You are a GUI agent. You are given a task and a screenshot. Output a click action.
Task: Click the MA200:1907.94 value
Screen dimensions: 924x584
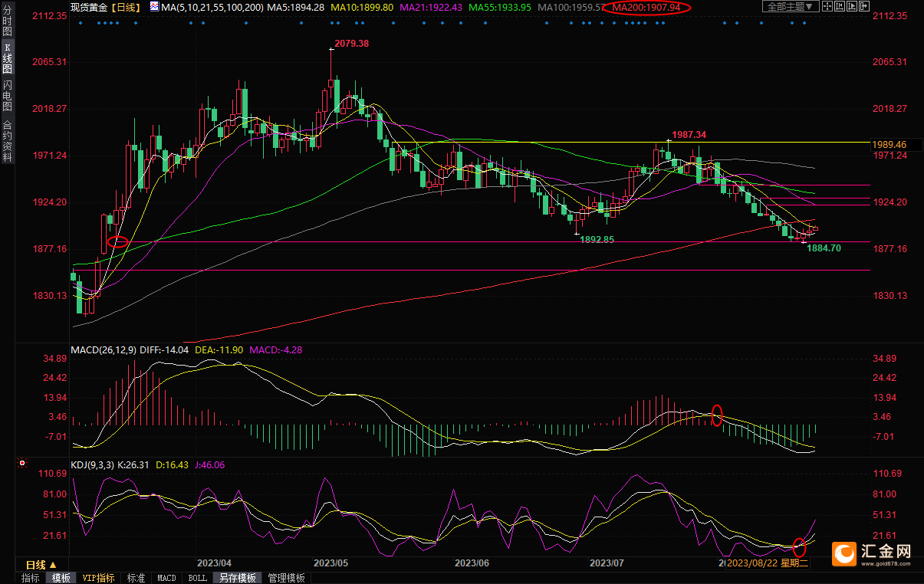point(648,7)
